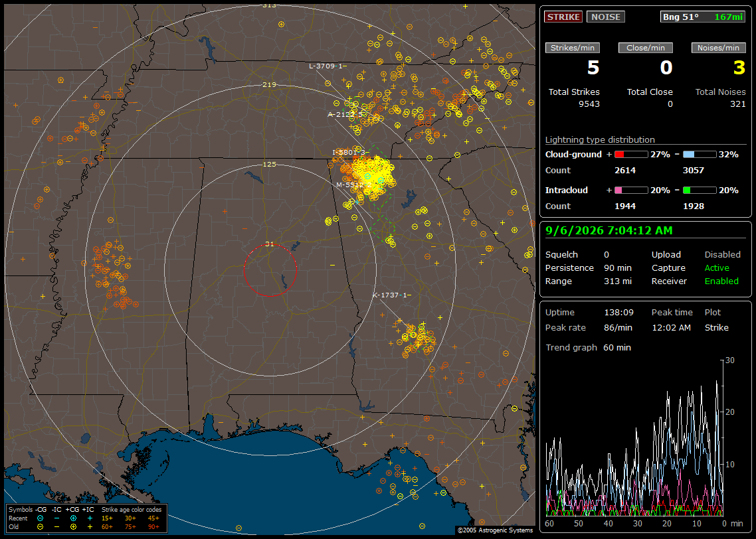Select the Noises/min header button
Viewport: 756px width, 539px height.
[718, 48]
